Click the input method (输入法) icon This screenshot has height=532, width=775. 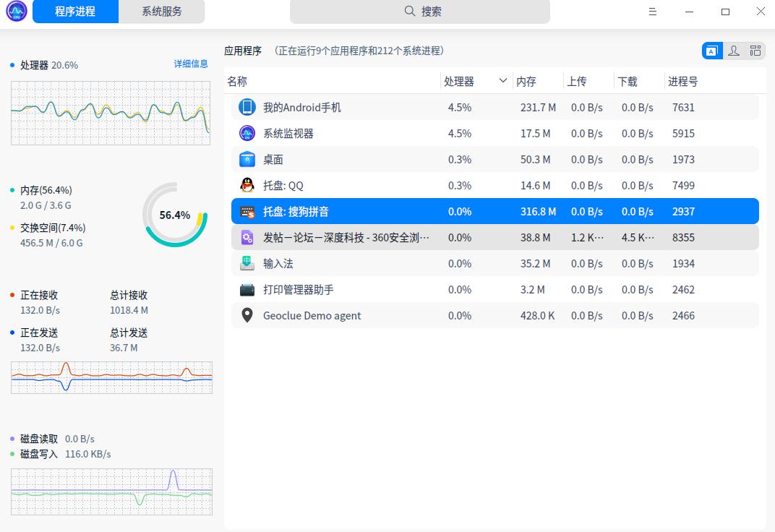click(247, 263)
